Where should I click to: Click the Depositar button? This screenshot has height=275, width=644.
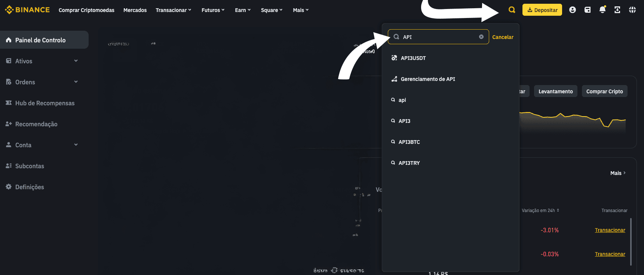[542, 10]
